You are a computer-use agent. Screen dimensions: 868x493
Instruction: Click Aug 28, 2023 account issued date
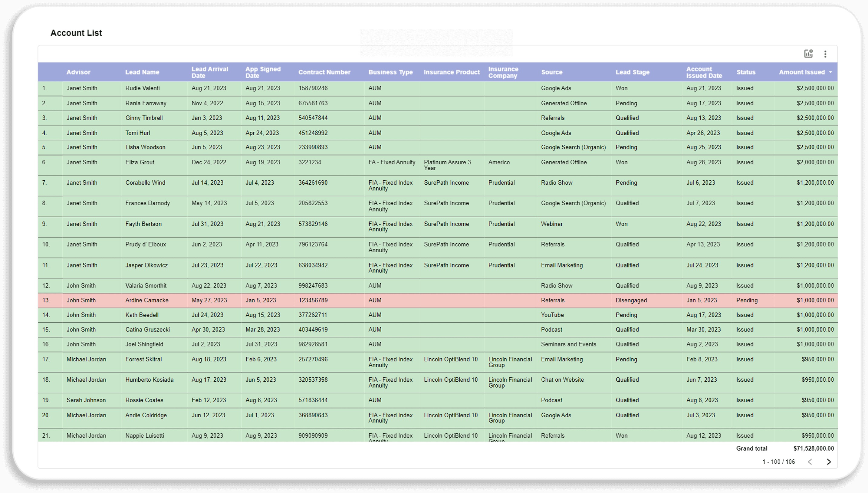pyautogui.click(x=703, y=162)
